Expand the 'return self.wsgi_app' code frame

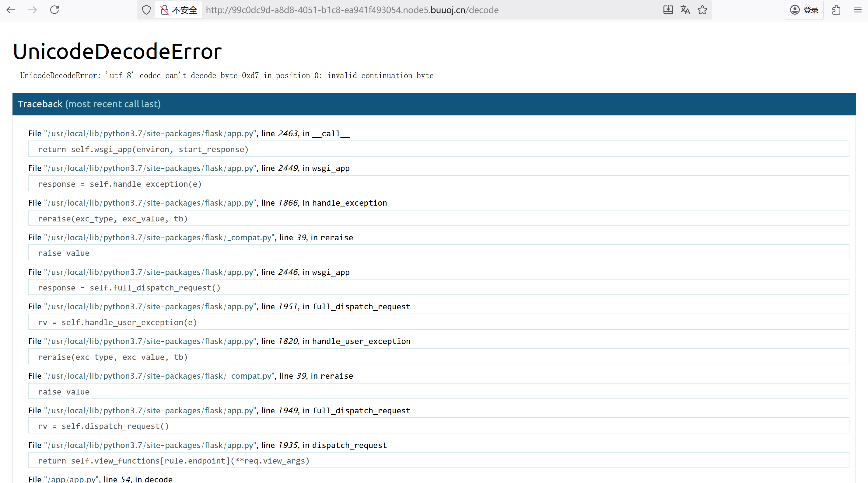point(143,149)
